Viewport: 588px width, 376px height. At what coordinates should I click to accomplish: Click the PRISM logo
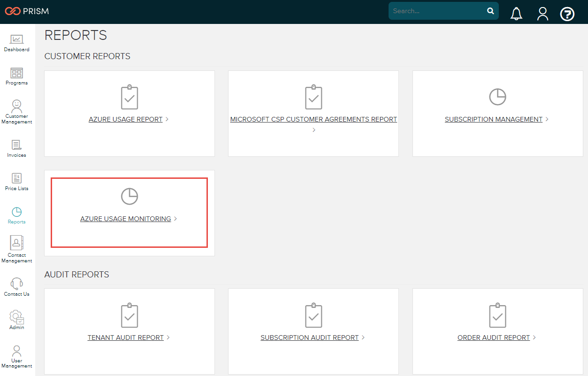pos(27,10)
